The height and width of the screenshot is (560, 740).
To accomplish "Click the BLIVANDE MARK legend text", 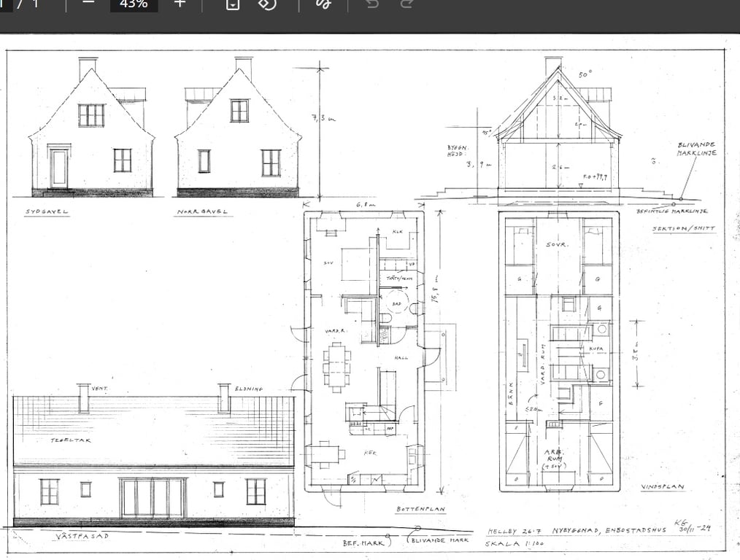I will (x=440, y=540).
